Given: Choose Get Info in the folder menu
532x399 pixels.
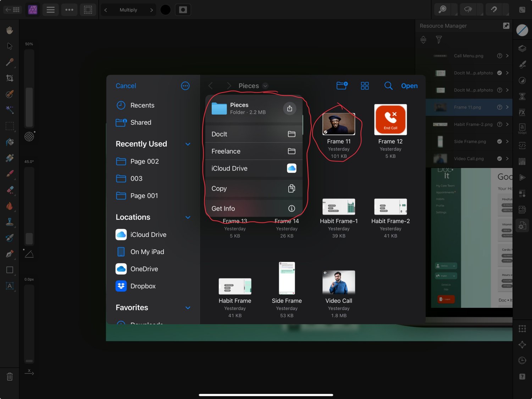Looking at the screenshot, I should 254,209.
